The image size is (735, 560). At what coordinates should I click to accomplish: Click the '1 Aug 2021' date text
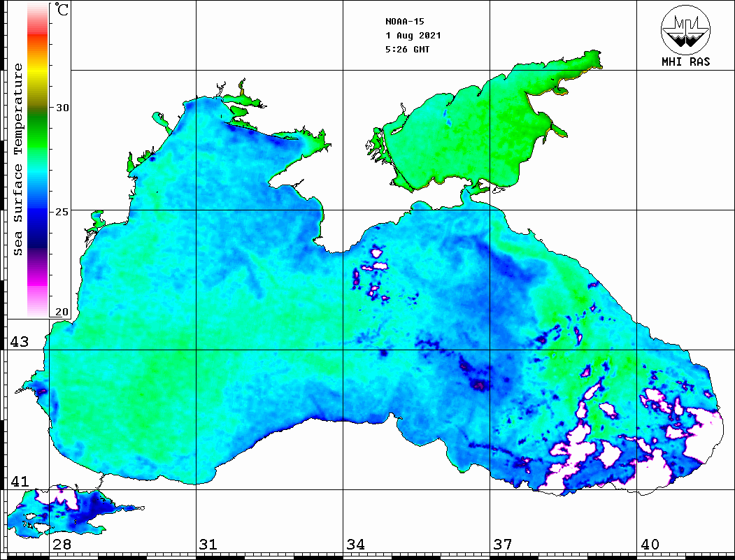pos(413,36)
